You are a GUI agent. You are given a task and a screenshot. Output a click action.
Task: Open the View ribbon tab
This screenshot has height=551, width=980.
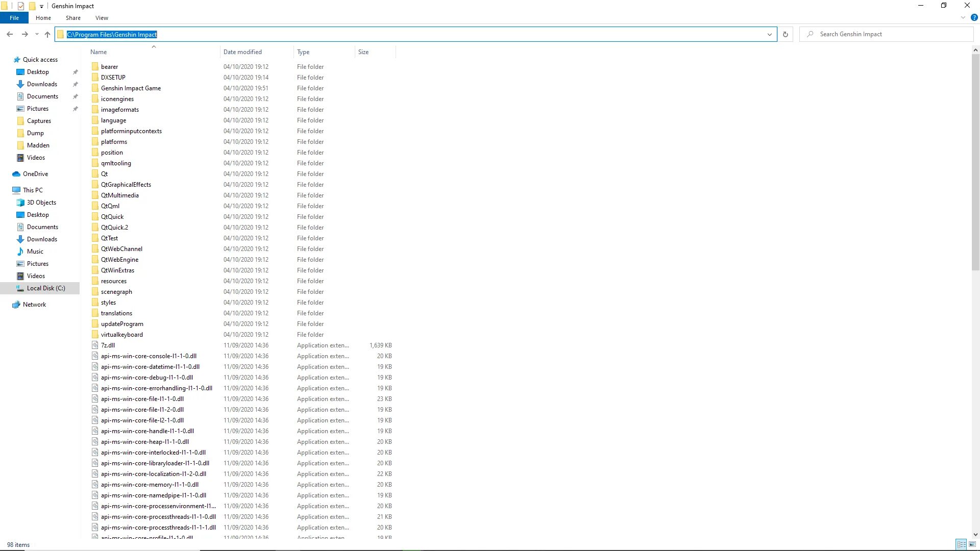tap(102, 18)
